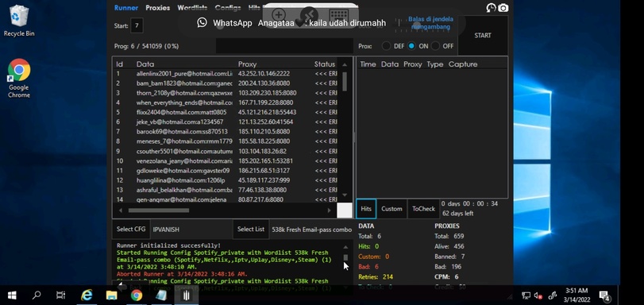Click the WhatsApp logo in the notification
The width and height of the screenshot is (644, 305).
click(x=202, y=22)
